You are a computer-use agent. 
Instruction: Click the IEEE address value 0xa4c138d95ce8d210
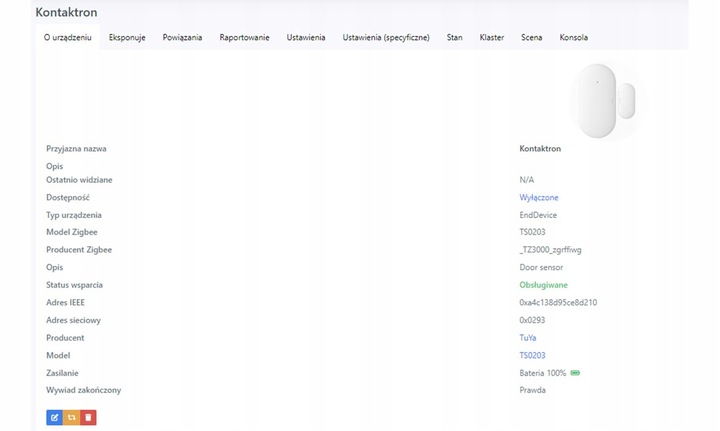[558, 303]
